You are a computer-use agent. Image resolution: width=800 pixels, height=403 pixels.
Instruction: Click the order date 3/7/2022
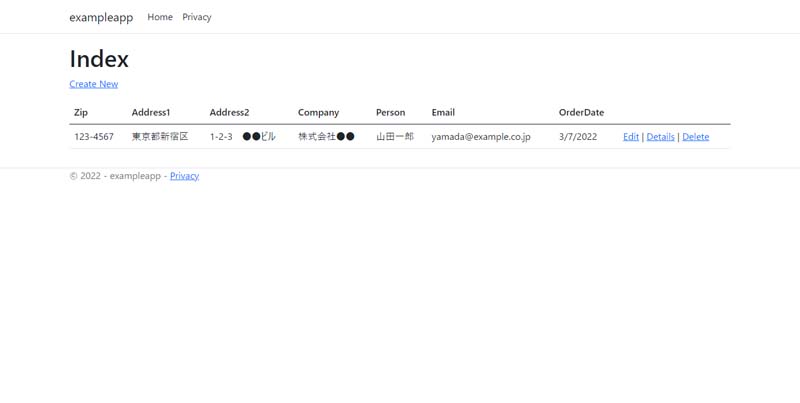[x=578, y=137]
